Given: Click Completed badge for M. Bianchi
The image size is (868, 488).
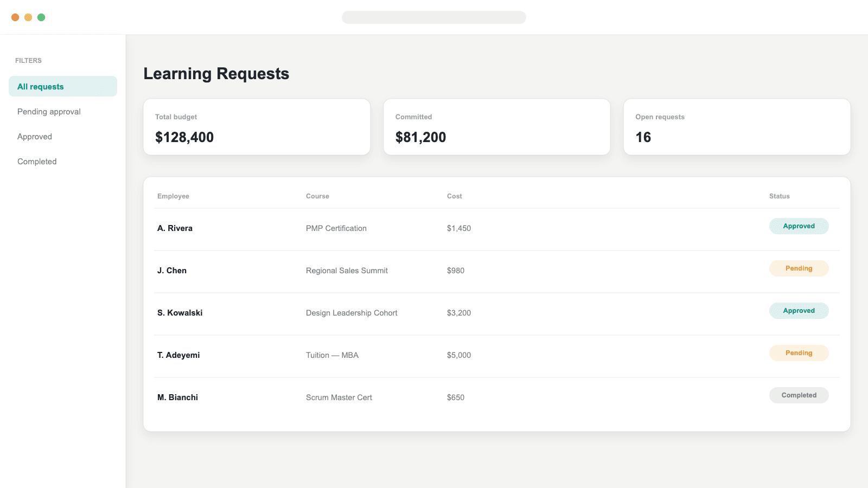Looking at the screenshot, I should (799, 395).
